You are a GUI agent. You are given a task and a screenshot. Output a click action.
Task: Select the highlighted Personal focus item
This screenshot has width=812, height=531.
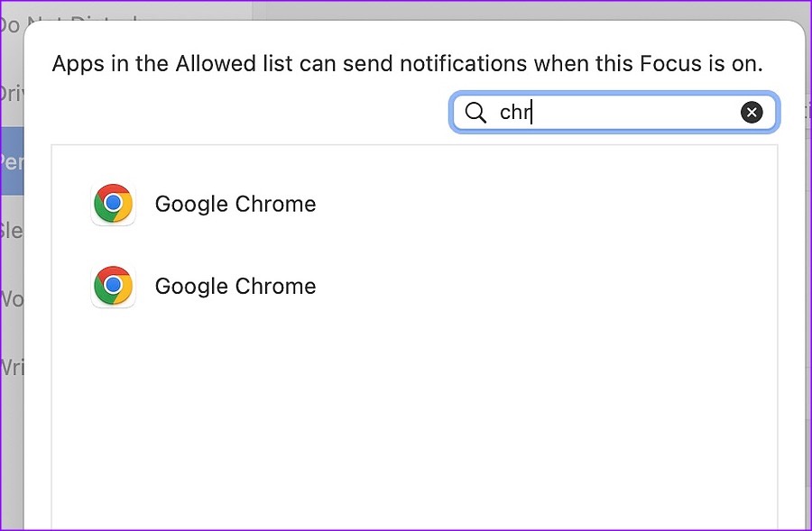[12, 161]
